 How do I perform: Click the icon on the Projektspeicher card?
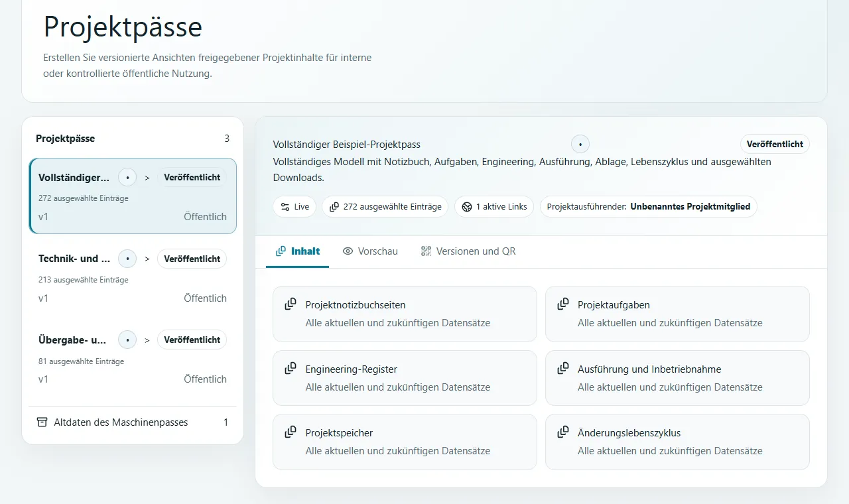pyautogui.click(x=291, y=432)
